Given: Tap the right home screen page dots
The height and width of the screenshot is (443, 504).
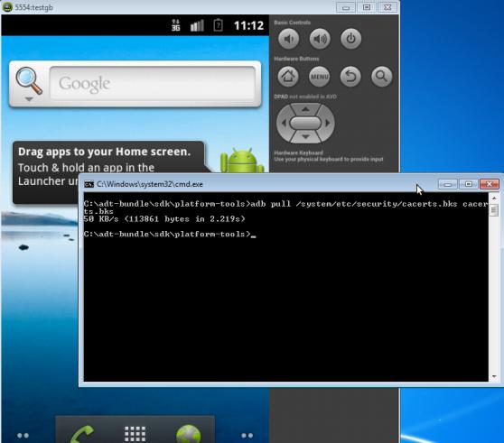Looking at the screenshot, I should [x=247, y=436].
